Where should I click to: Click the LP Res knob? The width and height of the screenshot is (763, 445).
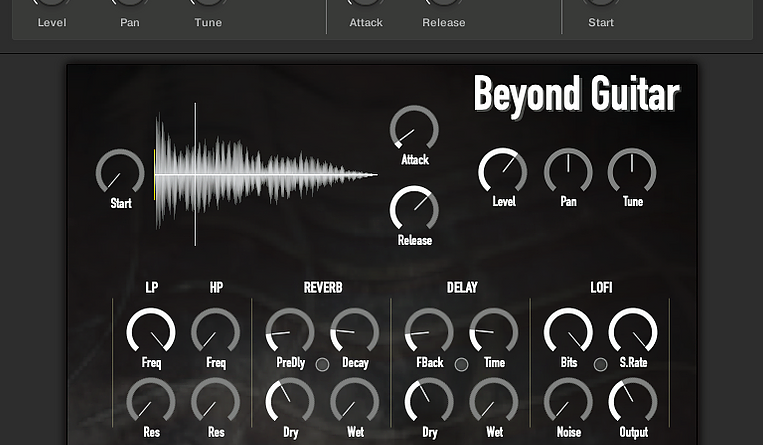pos(151,401)
